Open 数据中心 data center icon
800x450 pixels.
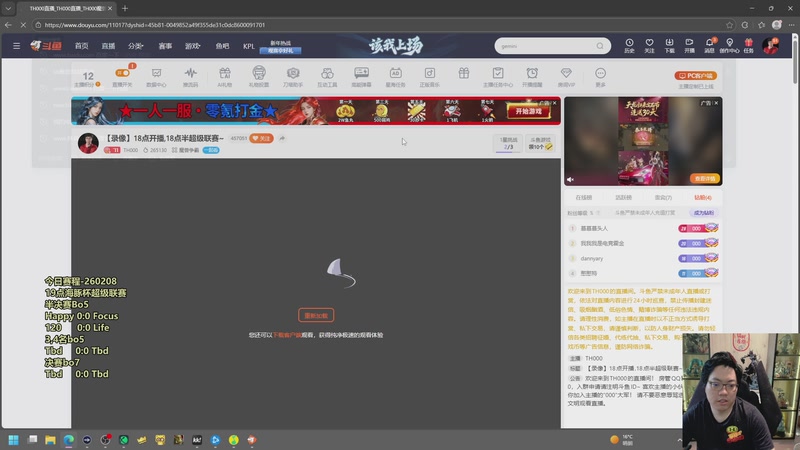coord(156,77)
